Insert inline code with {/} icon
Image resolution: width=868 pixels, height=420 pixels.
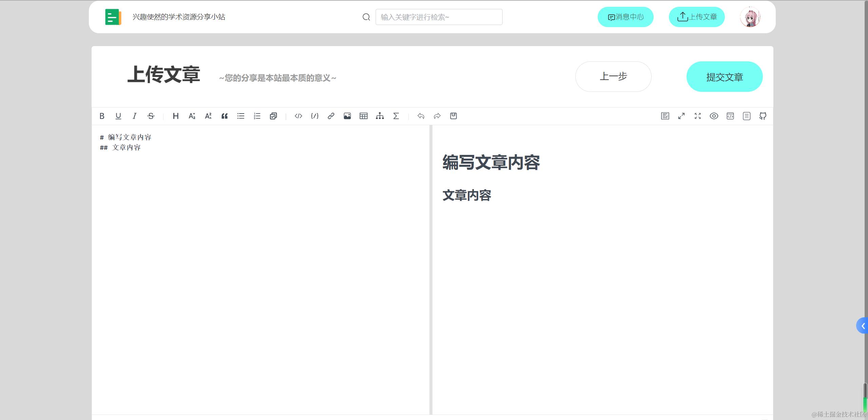[314, 116]
